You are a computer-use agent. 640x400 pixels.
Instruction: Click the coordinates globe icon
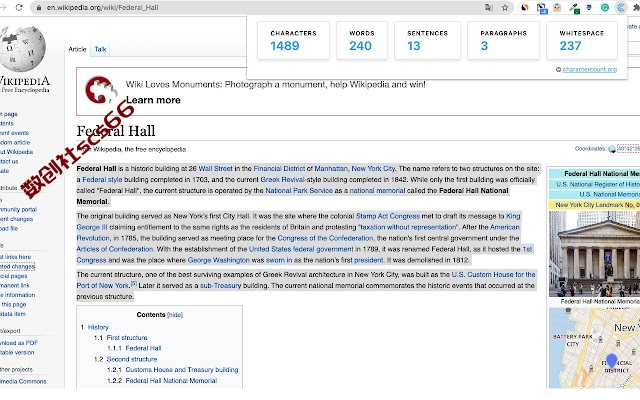pos(612,149)
